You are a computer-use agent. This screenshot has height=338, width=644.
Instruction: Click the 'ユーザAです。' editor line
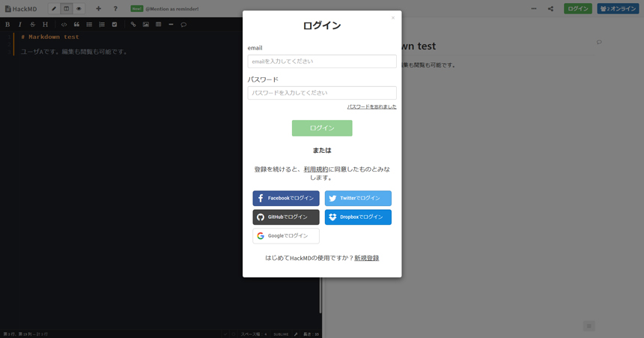pos(74,52)
